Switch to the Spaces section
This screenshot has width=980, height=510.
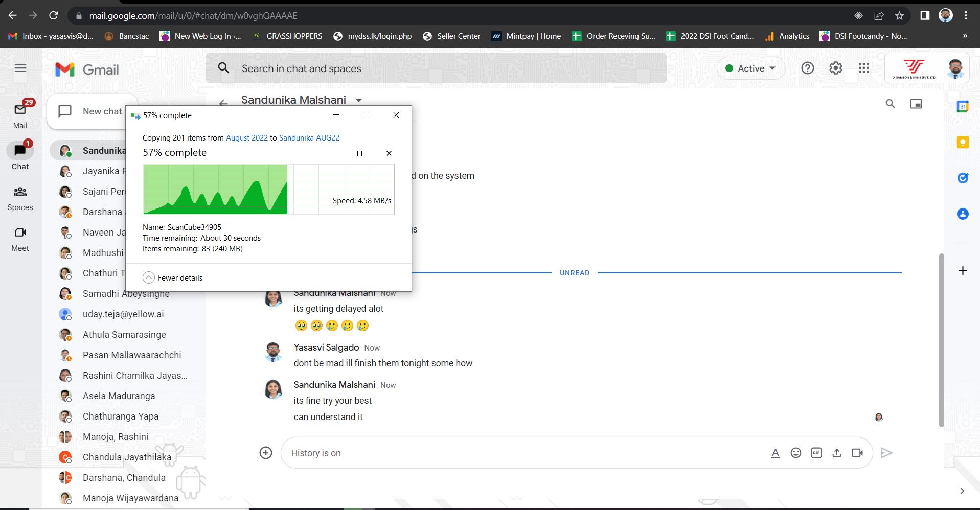pyautogui.click(x=20, y=198)
